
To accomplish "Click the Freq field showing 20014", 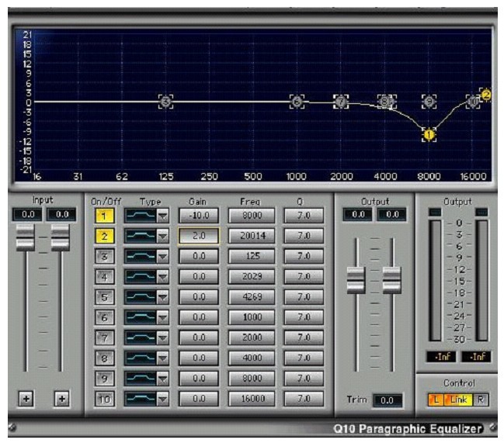I will [x=250, y=235].
